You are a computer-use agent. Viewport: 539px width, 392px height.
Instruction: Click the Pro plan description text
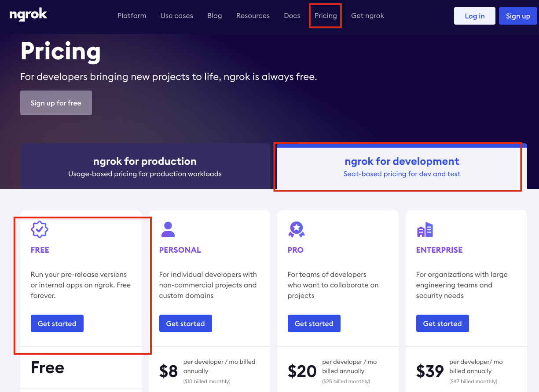(x=333, y=285)
